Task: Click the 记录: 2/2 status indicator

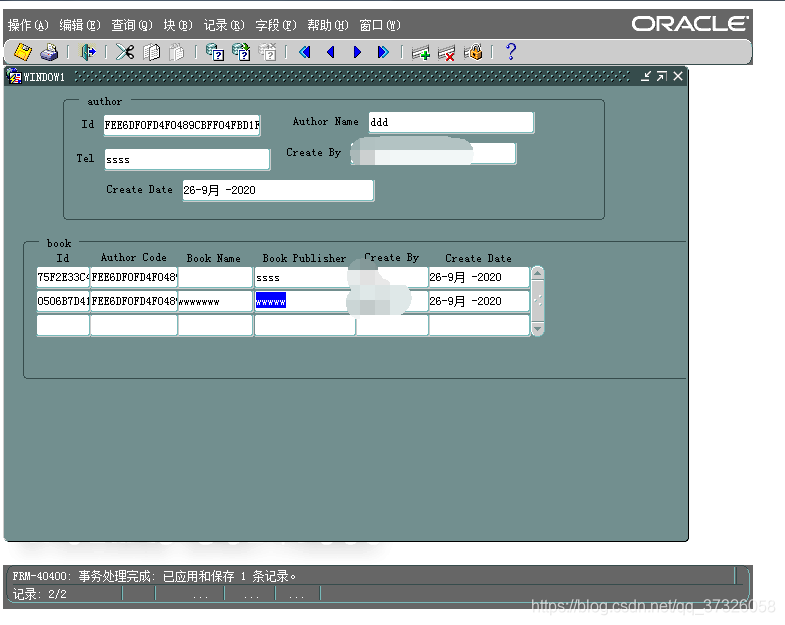Action: tap(40, 594)
